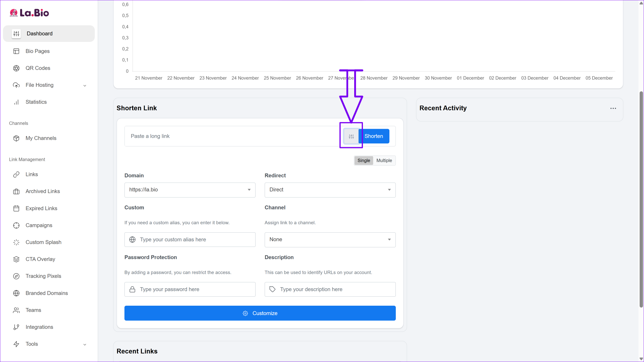Image resolution: width=644 pixels, height=362 pixels.
Task: Open Recent Activity three-dot menu
Action: click(613, 108)
